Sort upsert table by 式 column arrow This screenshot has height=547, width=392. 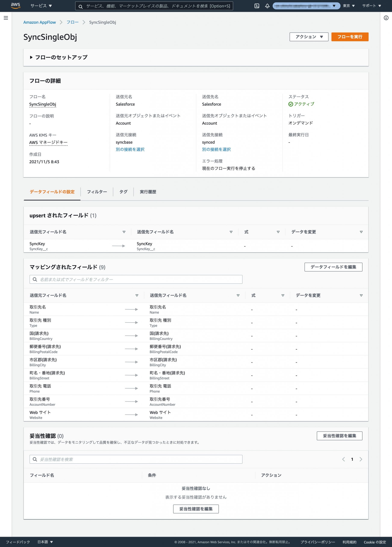(278, 232)
